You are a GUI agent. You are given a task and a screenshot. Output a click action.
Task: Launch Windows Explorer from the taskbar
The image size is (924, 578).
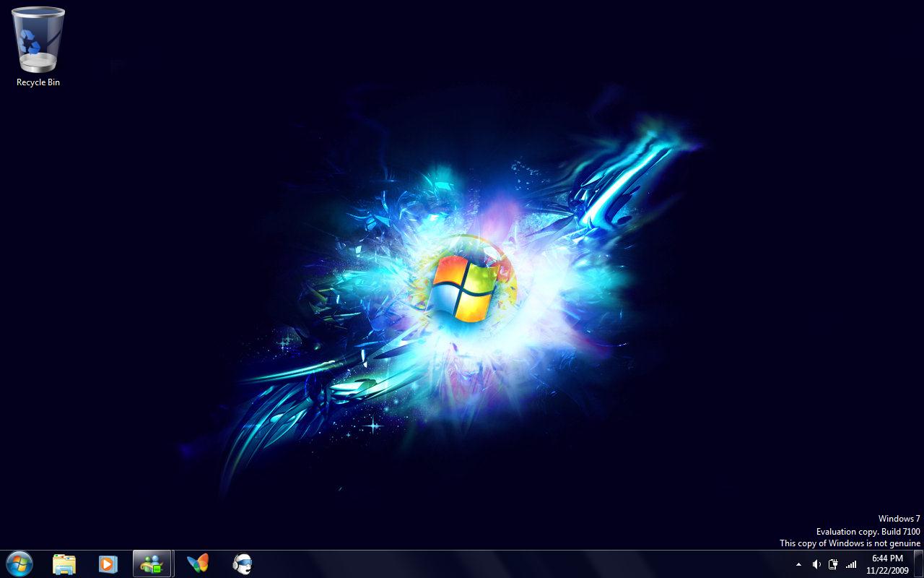(x=64, y=564)
